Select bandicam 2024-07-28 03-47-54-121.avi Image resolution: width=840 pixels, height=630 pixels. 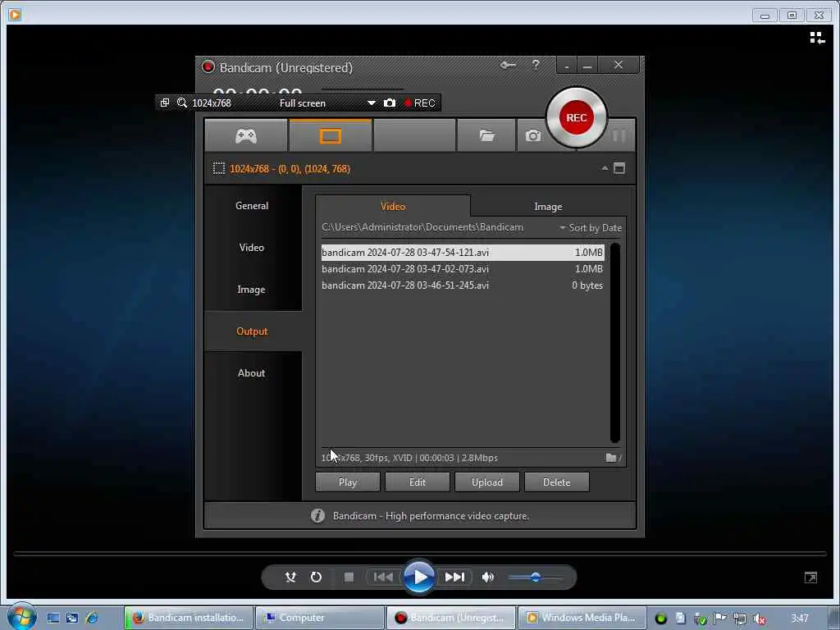coord(463,253)
